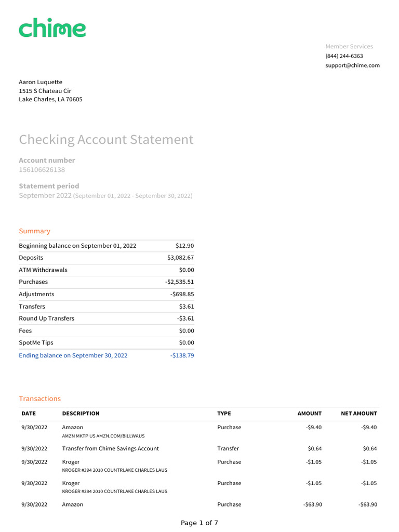The height and width of the screenshot is (532, 399).
Task: Click the support@chime.com email address
Action: pyautogui.click(x=353, y=65)
